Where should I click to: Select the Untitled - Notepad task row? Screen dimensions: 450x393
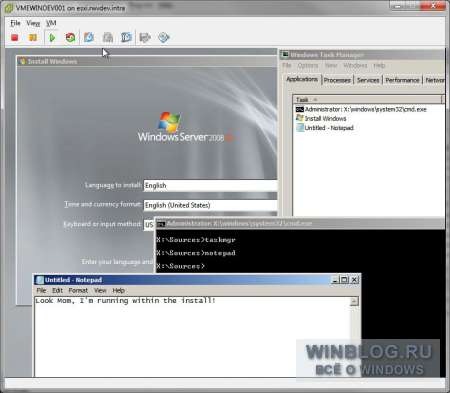(x=325, y=128)
